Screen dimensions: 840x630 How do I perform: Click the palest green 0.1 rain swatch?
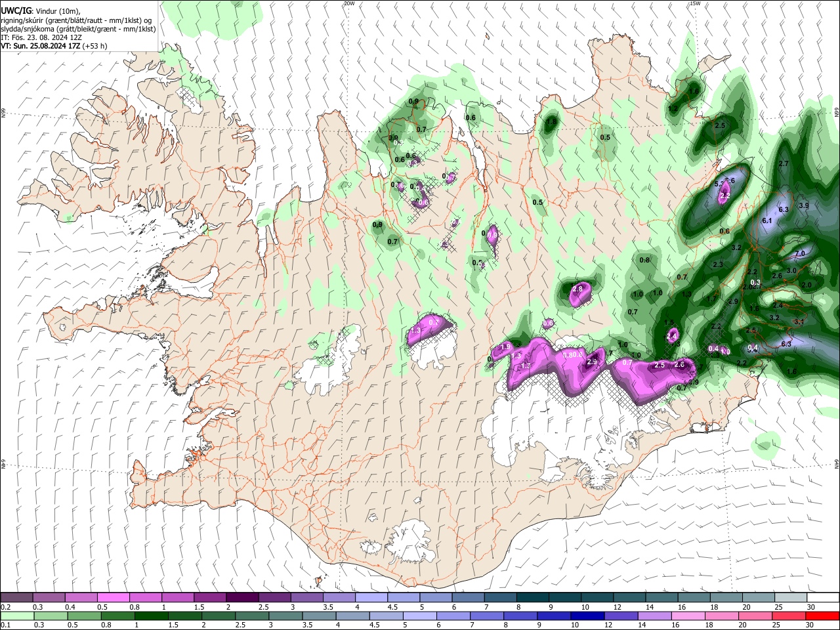click(x=17, y=616)
